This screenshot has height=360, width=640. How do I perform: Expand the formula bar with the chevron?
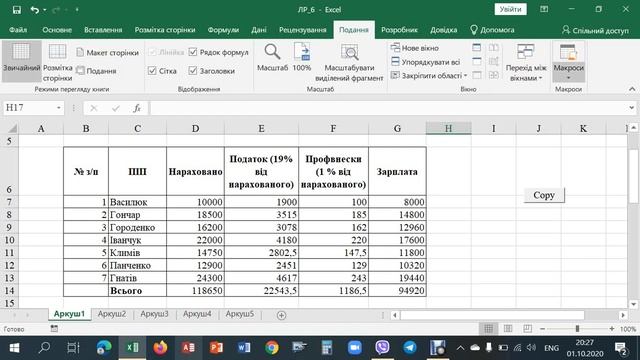[x=631, y=108]
